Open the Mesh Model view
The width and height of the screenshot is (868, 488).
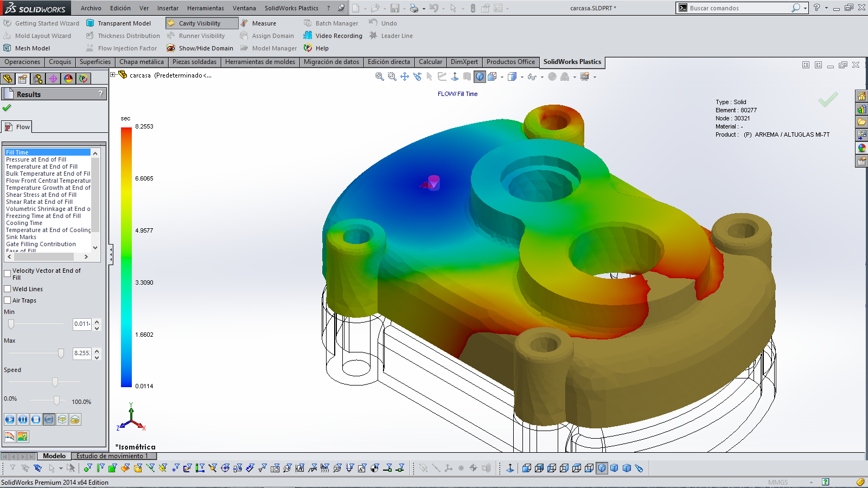tap(27, 48)
